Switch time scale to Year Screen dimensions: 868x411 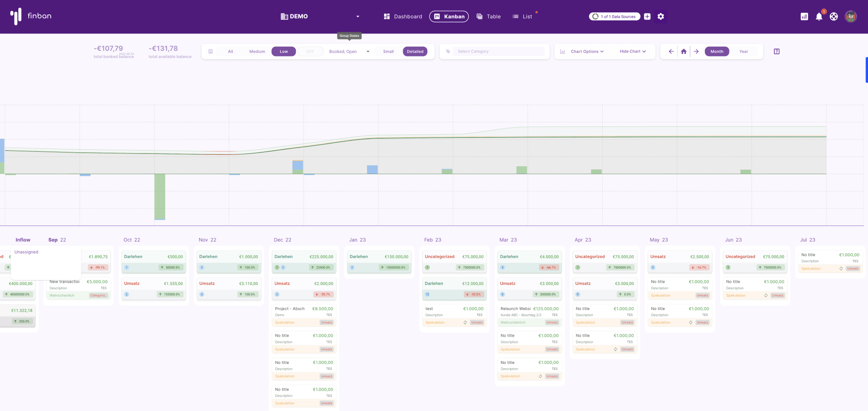pyautogui.click(x=743, y=51)
